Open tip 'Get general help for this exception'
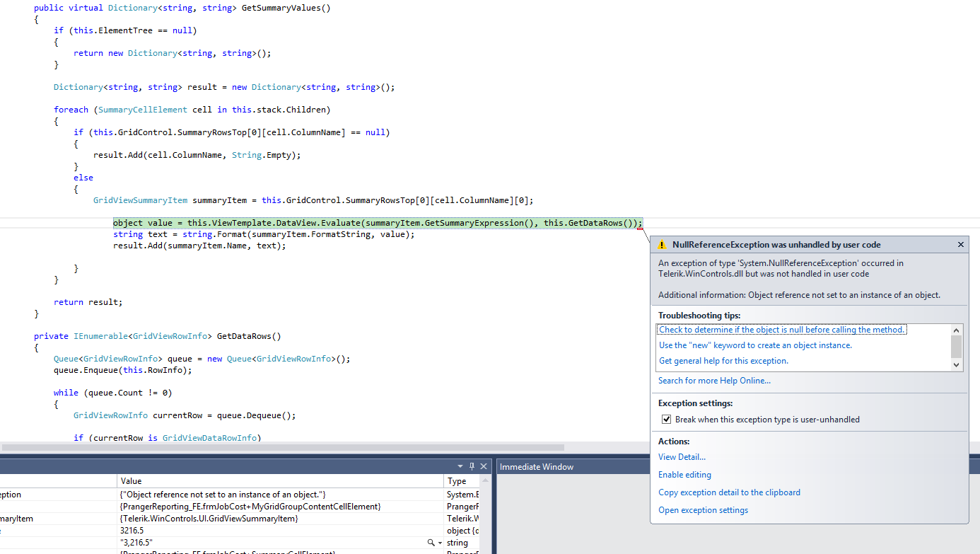 (723, 361)
